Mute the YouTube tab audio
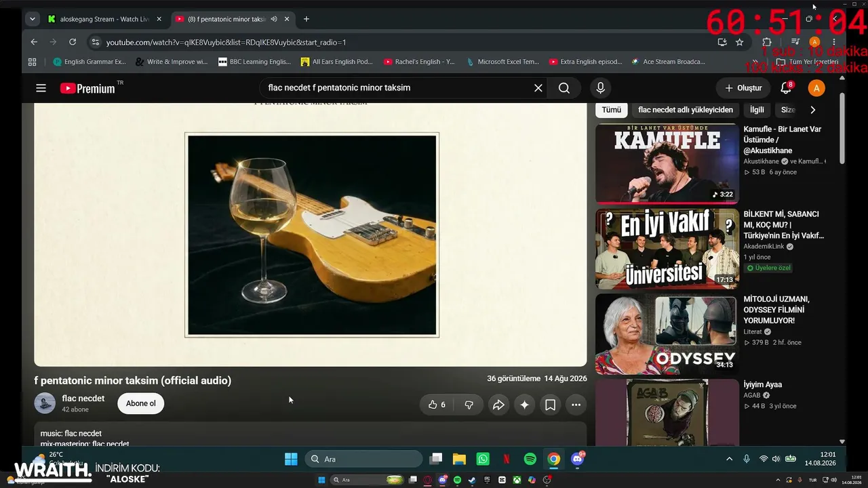 tap(274, 19)
